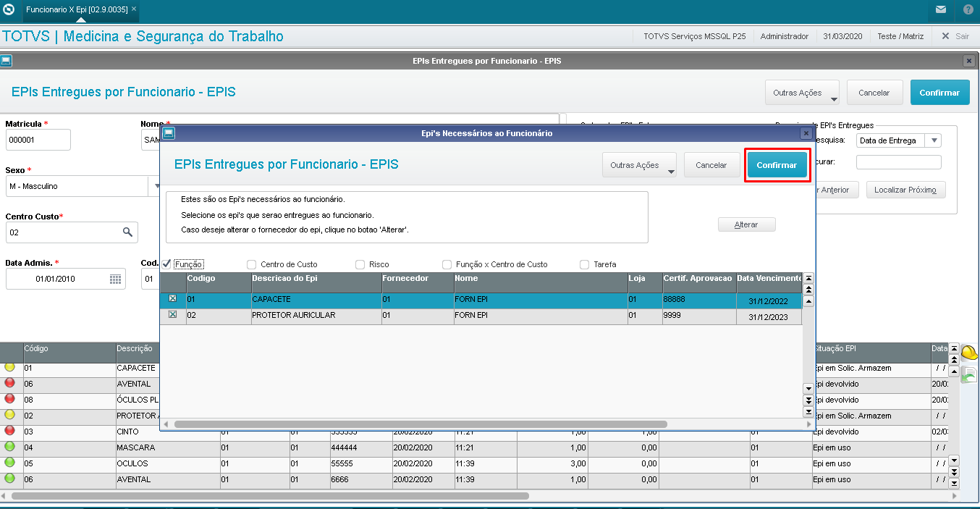Click window icon in Epi's Necessários title bar

(168, 133)
